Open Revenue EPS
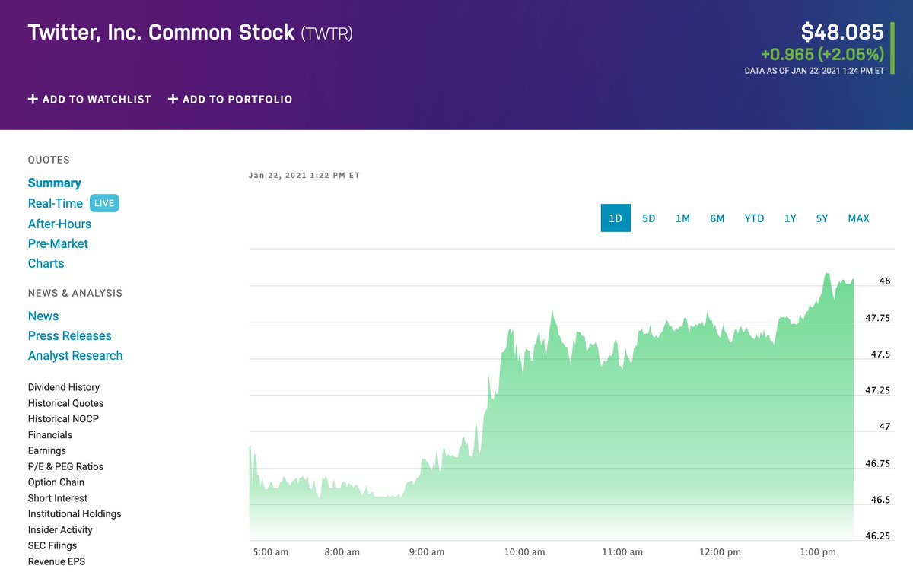The width and height of the screenshot is (913, 588). coord(57,561)
